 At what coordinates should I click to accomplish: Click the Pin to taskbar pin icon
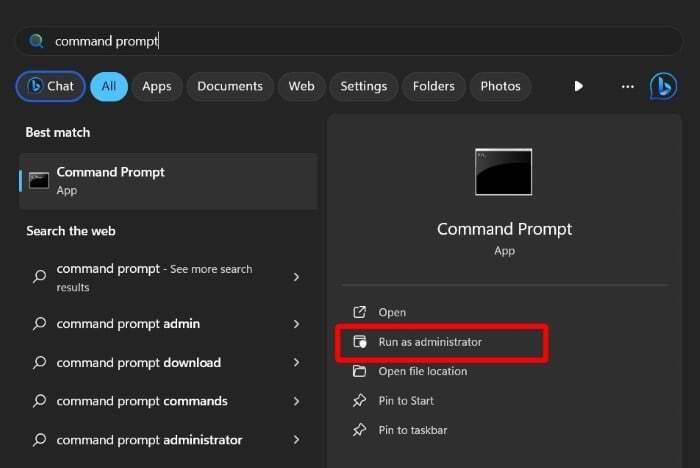click(359, 430)
